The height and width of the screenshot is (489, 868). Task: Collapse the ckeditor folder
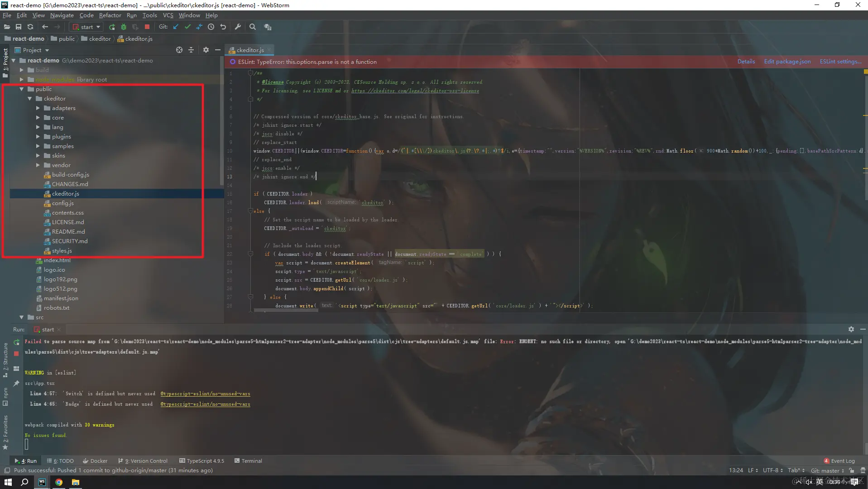[30, 99]
